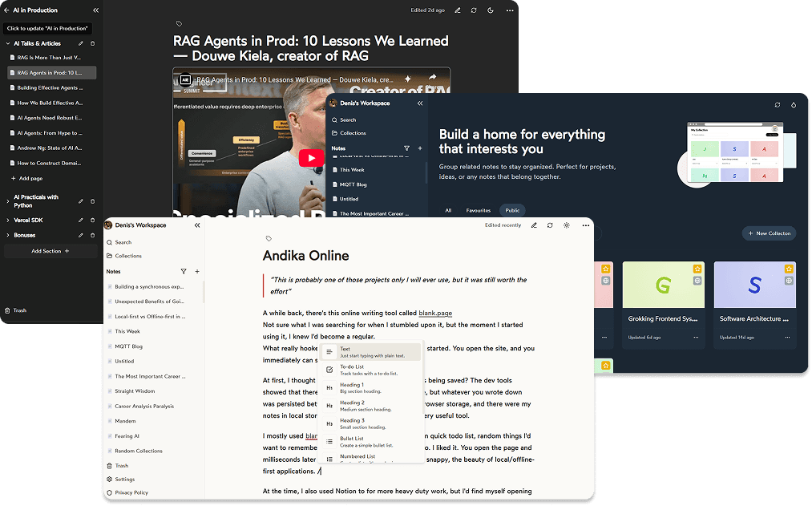
Task: Toggle droplet theme icon in navy window
Action: (x=794, y=105)
